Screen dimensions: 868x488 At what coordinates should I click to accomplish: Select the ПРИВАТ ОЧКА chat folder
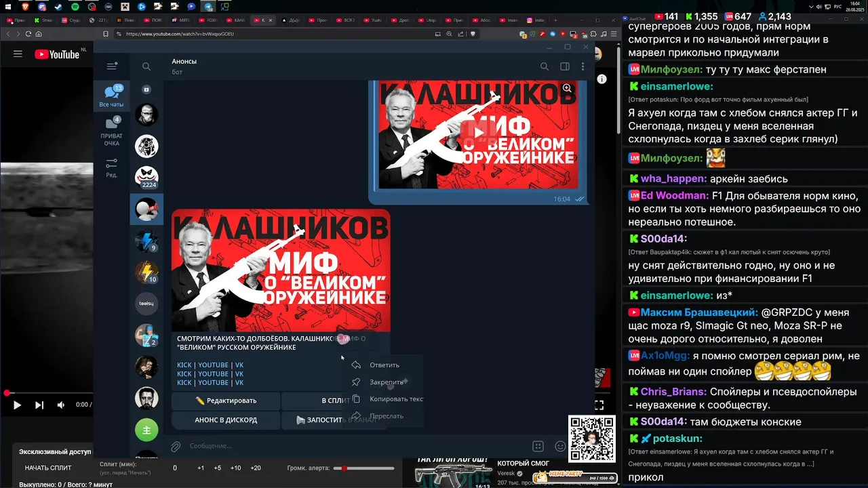(111, 131)
